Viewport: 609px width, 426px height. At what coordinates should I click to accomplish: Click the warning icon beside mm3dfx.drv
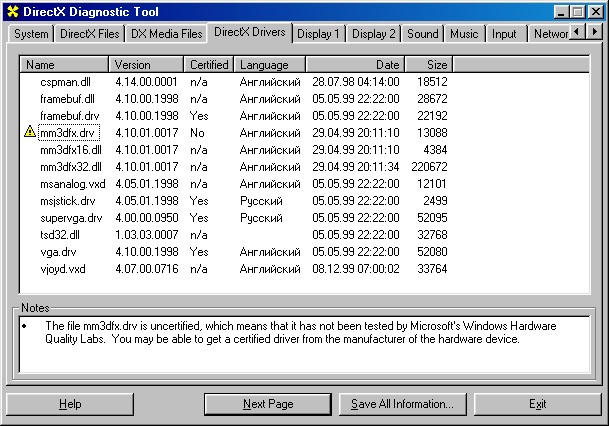(x=30, y=132)
